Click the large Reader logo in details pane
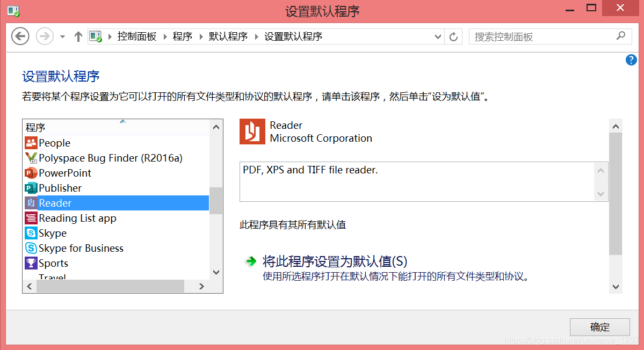This screenshot has height=350, width=644. (x=252, y=132)
